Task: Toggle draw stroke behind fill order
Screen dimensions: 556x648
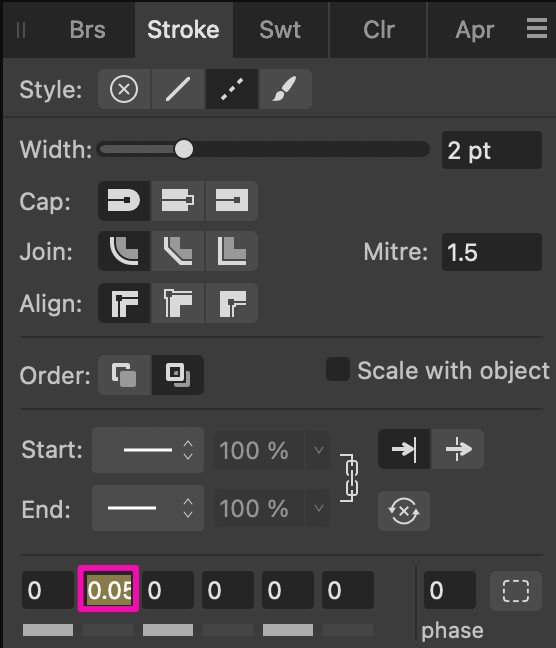Action: coord(124,375)
